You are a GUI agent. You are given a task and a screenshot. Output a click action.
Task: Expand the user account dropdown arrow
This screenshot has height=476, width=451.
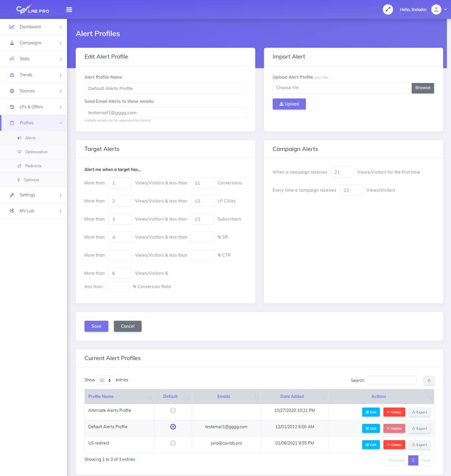point(446,9)
